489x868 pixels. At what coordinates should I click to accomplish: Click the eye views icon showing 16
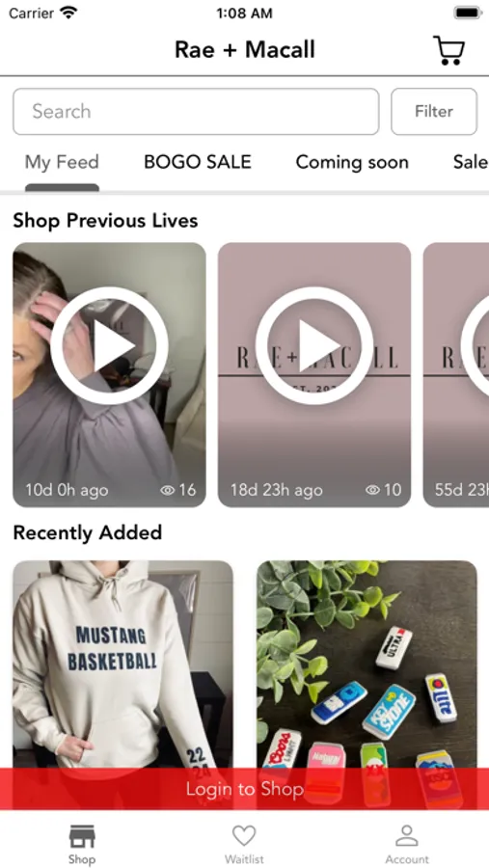(167, 490)
